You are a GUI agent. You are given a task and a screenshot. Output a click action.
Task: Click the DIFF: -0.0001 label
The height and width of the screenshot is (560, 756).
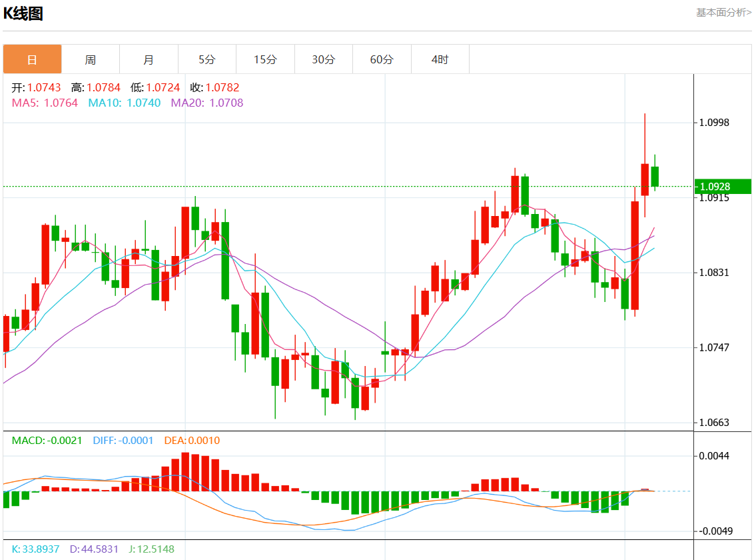123,440
